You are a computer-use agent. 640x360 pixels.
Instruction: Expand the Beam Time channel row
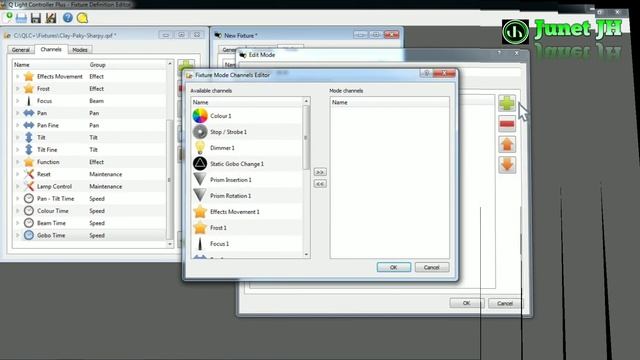point(18,223)
